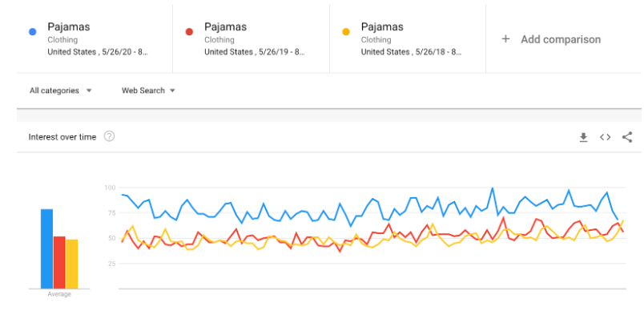The image size is (644, 311).
Task: Click the Add comparison button
Action: (x=551, y=39)
